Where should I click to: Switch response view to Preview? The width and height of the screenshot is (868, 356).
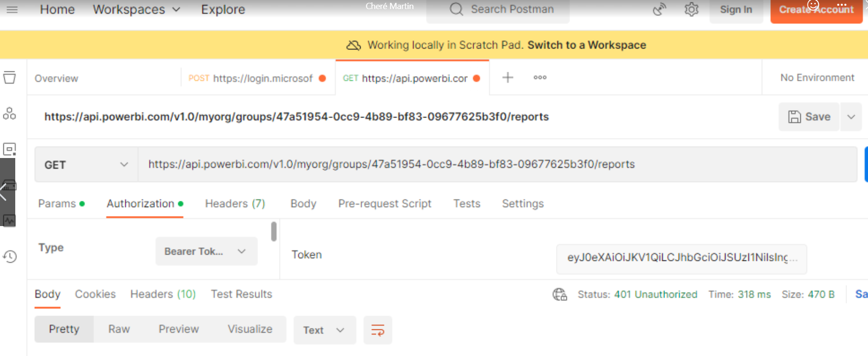tap(179, 329)
